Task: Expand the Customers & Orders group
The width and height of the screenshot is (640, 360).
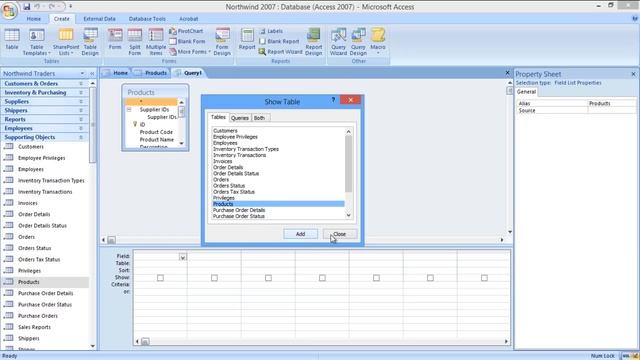Action: click(x=81, y=84)
